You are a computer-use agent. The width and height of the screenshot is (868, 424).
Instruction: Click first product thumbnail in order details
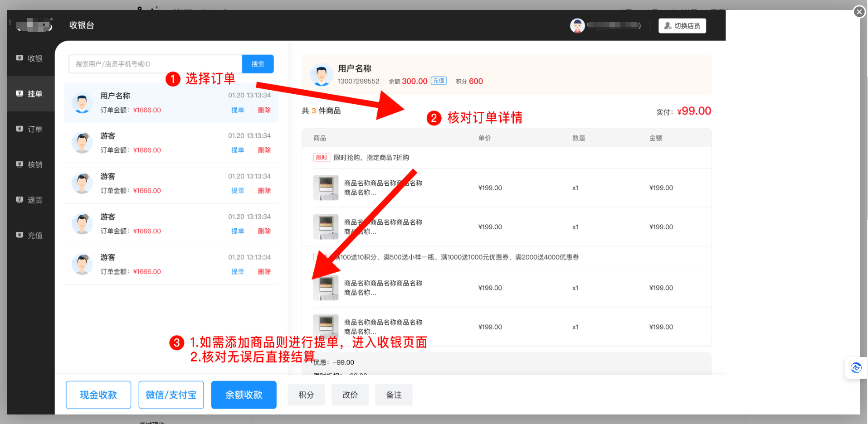(326, 188)
